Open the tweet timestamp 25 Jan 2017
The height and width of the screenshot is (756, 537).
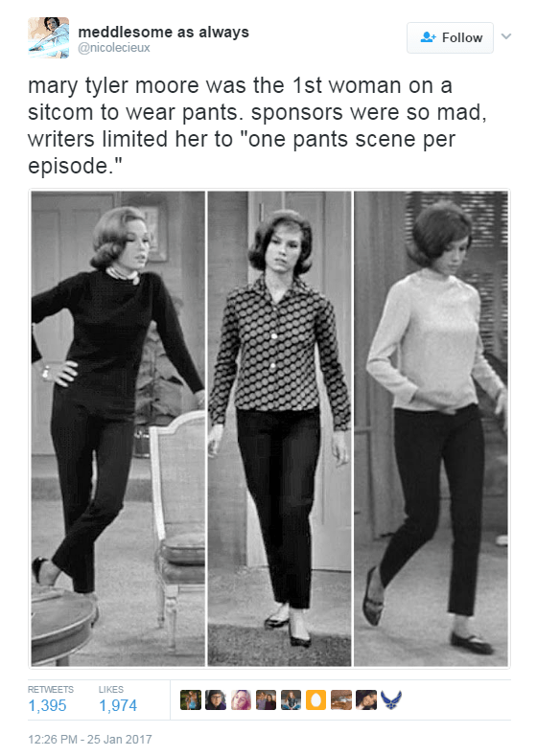[x=90, y=739]
